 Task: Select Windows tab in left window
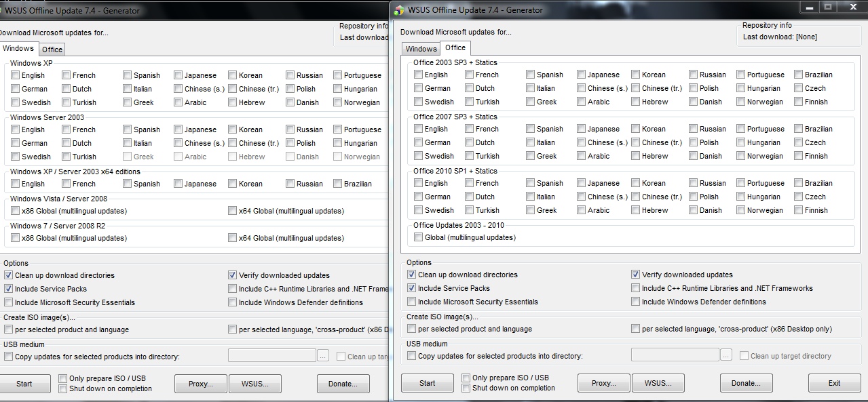coord(18,48)
